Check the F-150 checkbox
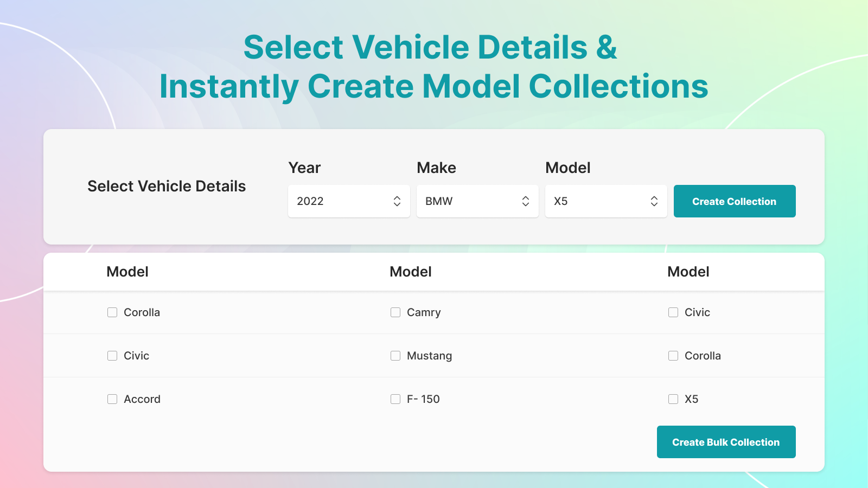Viewport: 868px width, 488px height. [395, 399]
